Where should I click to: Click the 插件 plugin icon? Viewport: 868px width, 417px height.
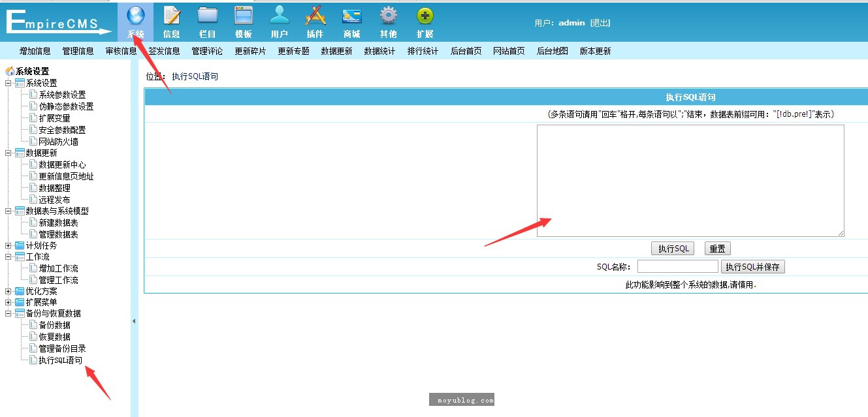click(x=315, y=16)
